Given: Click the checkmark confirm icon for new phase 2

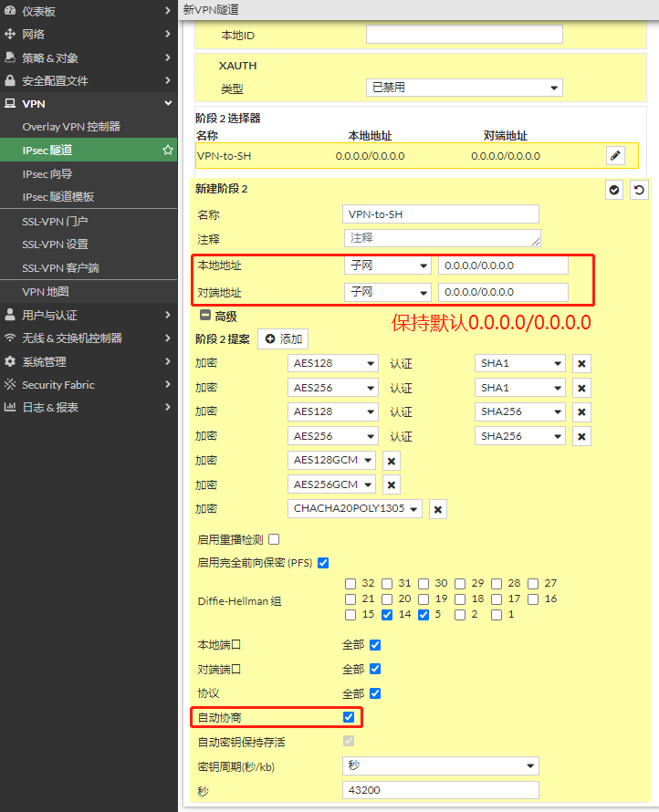Looking at the screenshot, I should (x=615, y=190).
